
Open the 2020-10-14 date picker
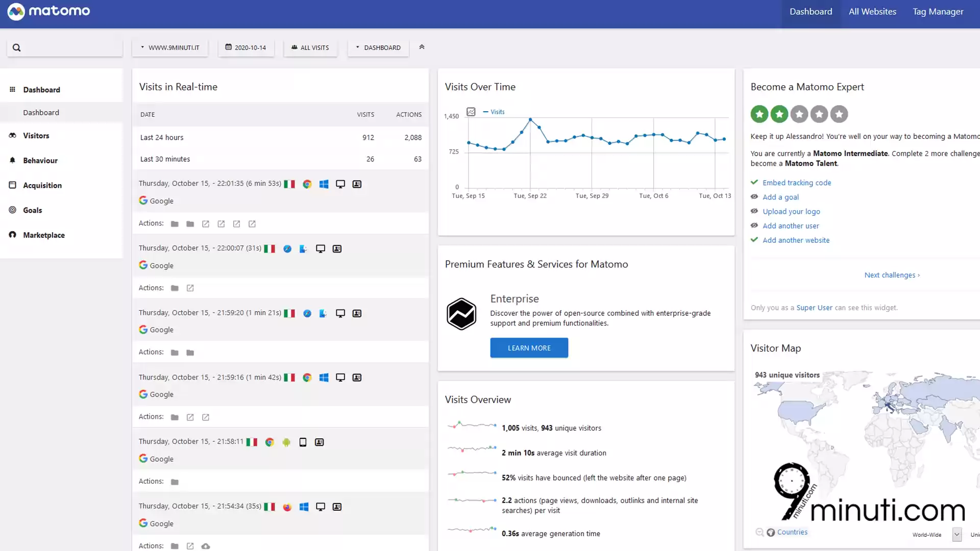(246, 47)
